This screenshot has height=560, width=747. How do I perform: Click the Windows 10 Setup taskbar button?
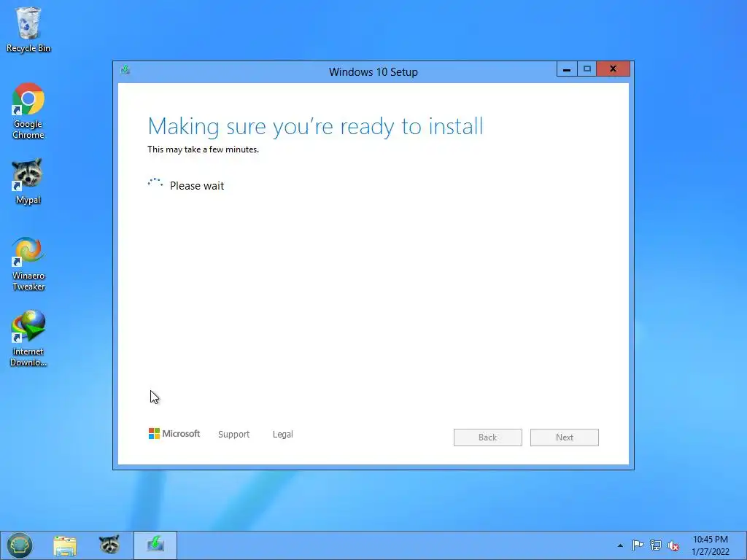pos(155,545)
